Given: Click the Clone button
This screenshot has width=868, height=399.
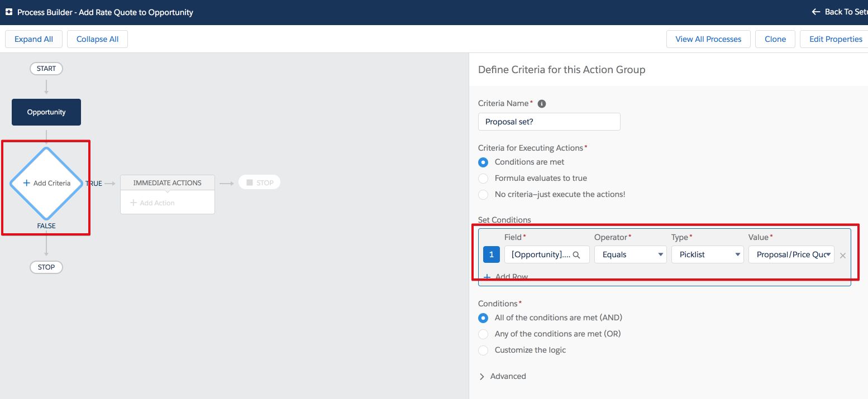Looking at the screenshot, I should pos(775,39).
